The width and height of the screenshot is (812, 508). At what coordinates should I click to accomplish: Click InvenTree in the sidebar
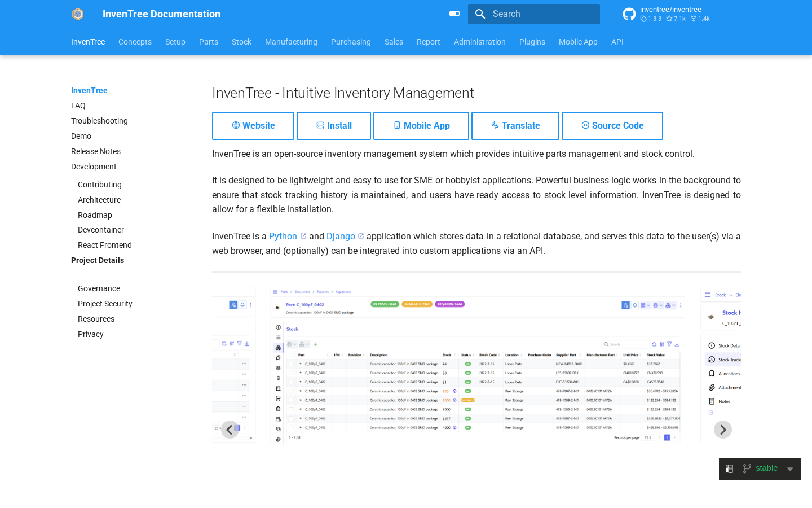89,90
